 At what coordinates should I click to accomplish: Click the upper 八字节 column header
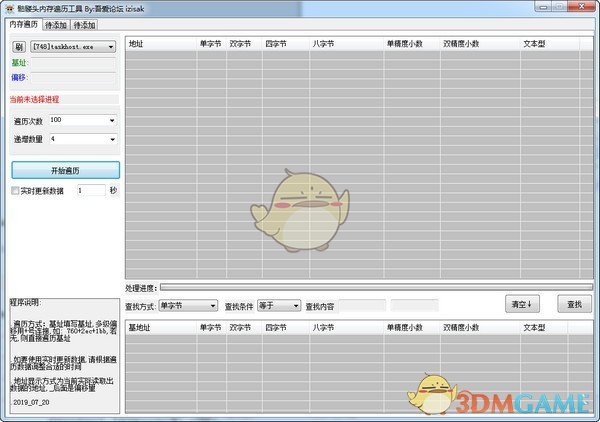point(346,44)
